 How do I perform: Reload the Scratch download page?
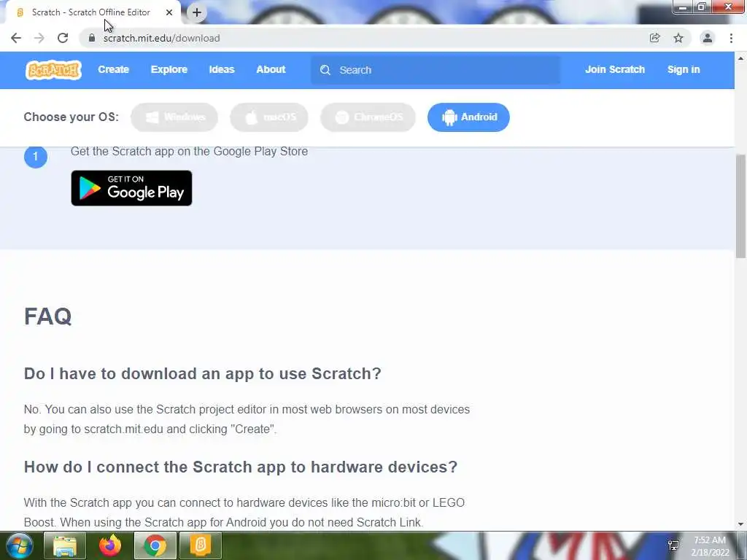[x=63, y=38]
